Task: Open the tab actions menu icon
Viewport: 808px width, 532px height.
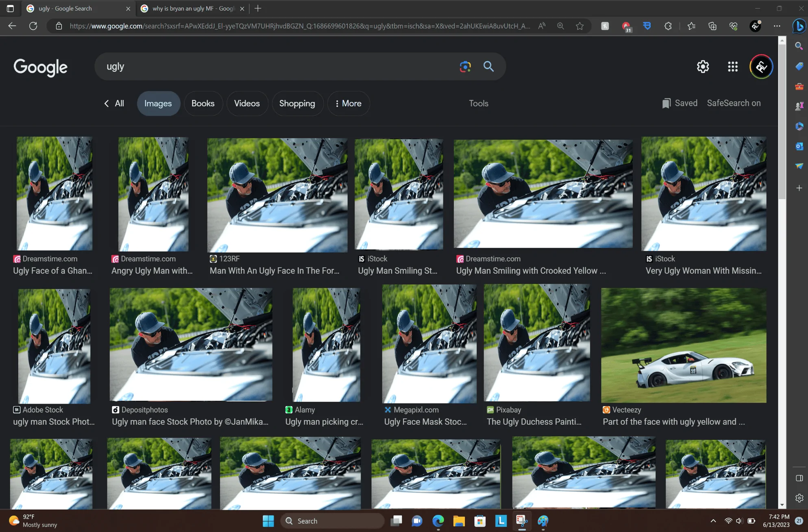Action: pos(11,9)
